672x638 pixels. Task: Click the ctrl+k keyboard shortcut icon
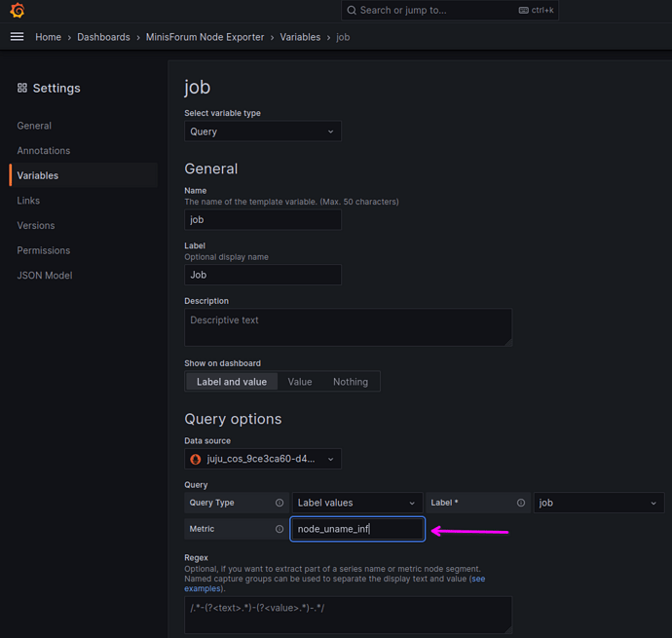click(x=523, y=11)
